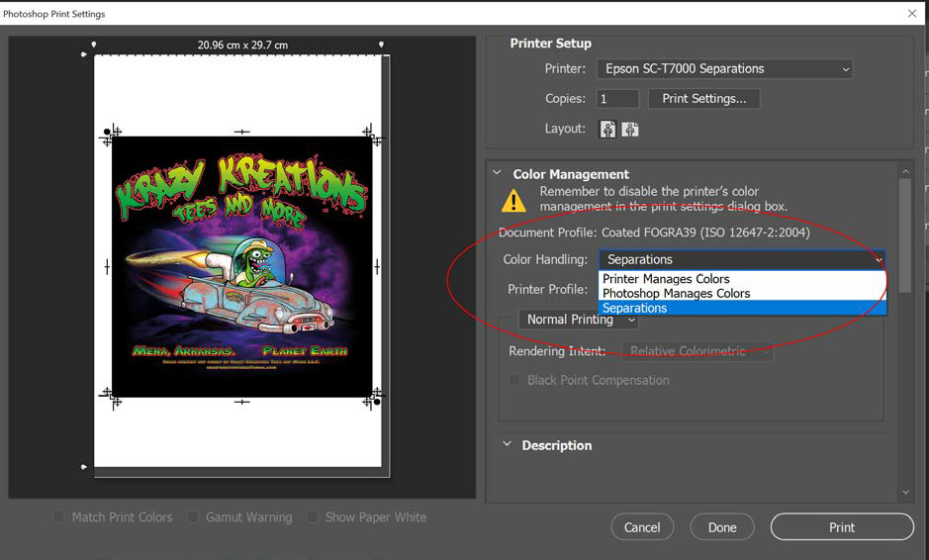Click the top-left margin handle on preview
Screen dimensions: 929x560
pyautogui.click(x=94, y=45)
